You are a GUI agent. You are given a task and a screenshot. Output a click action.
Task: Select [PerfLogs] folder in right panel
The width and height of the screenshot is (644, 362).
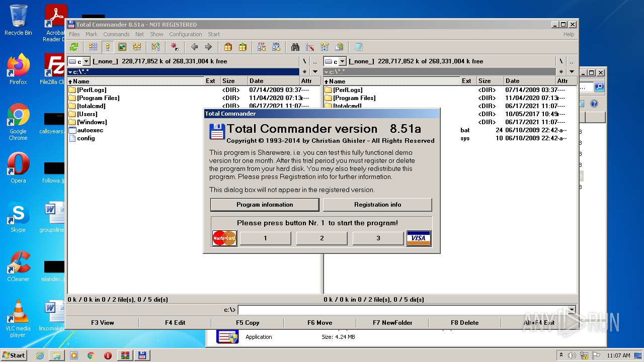[348, 90]
